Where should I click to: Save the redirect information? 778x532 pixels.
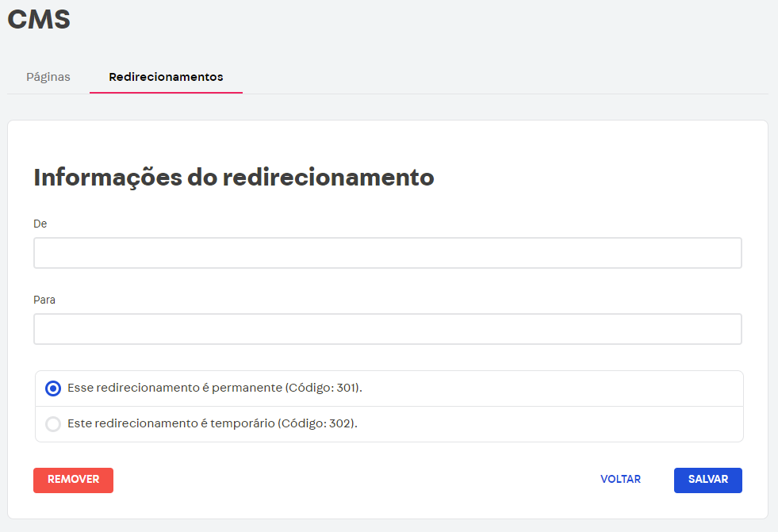tap(707, 480)
